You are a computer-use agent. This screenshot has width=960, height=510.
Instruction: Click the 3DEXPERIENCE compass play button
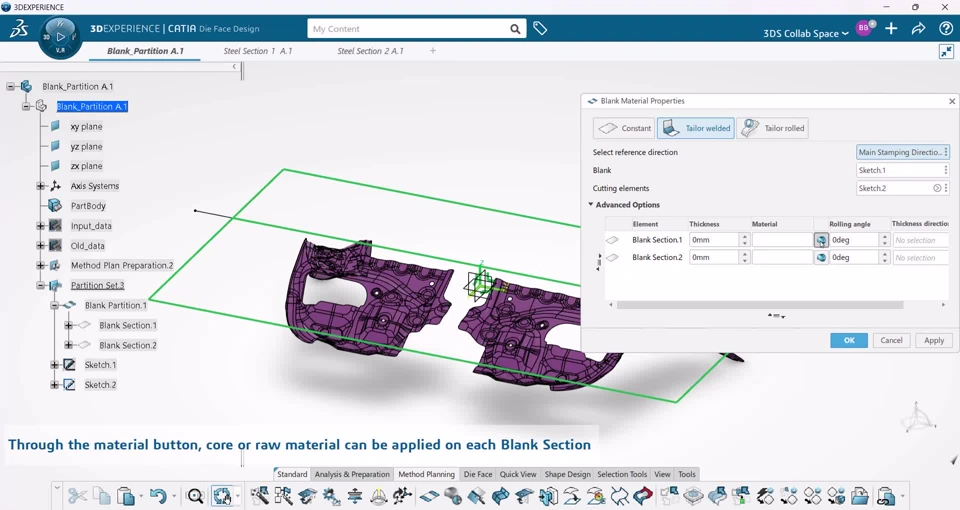pyautogui.click(x=60, y=37)
